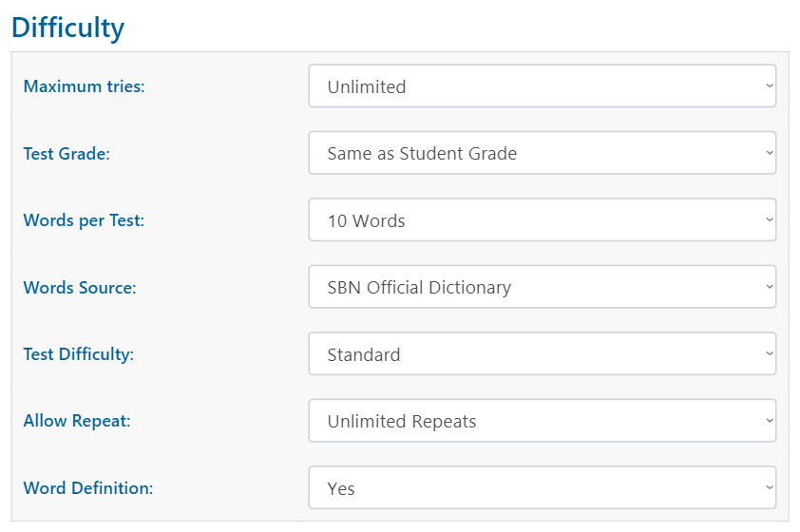Click the Words Source label text
Viewport: 800px width, 532px height.
(80, 287)
